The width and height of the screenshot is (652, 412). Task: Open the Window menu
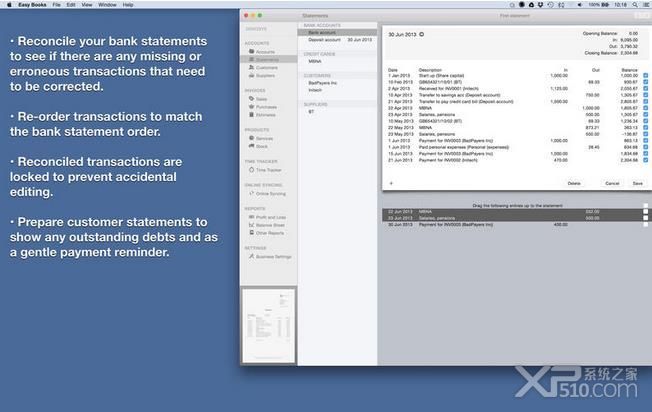coord(107,5)
